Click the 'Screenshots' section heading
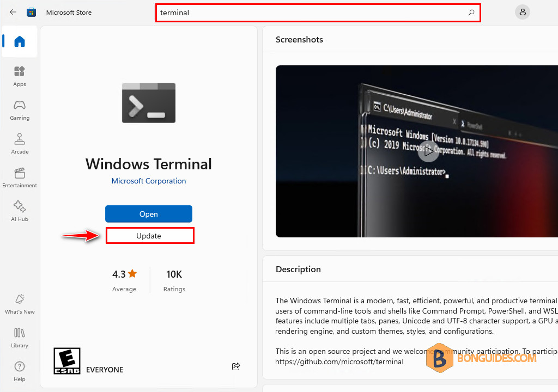 299,40
